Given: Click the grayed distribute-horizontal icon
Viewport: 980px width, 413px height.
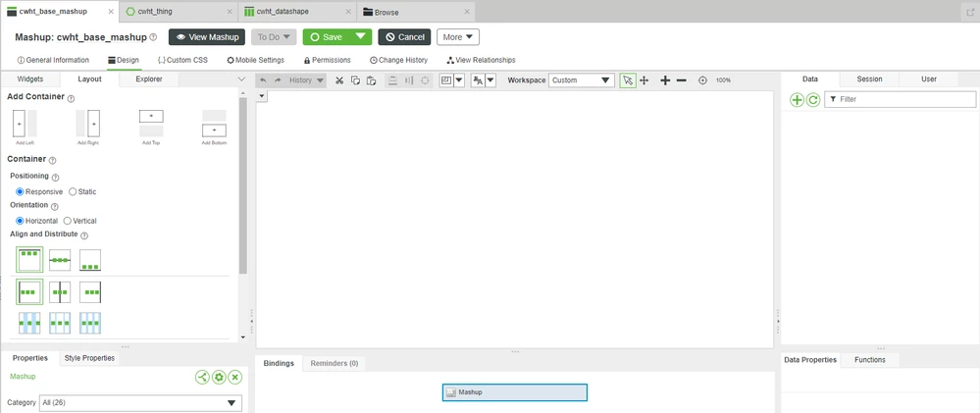Looking at the screenshot, I should [409, 80].
